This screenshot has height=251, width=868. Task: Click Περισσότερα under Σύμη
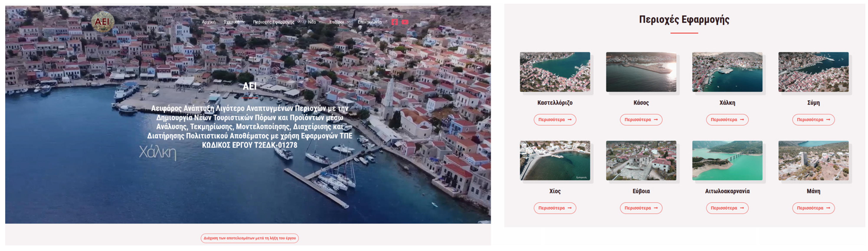coord(813,120)
